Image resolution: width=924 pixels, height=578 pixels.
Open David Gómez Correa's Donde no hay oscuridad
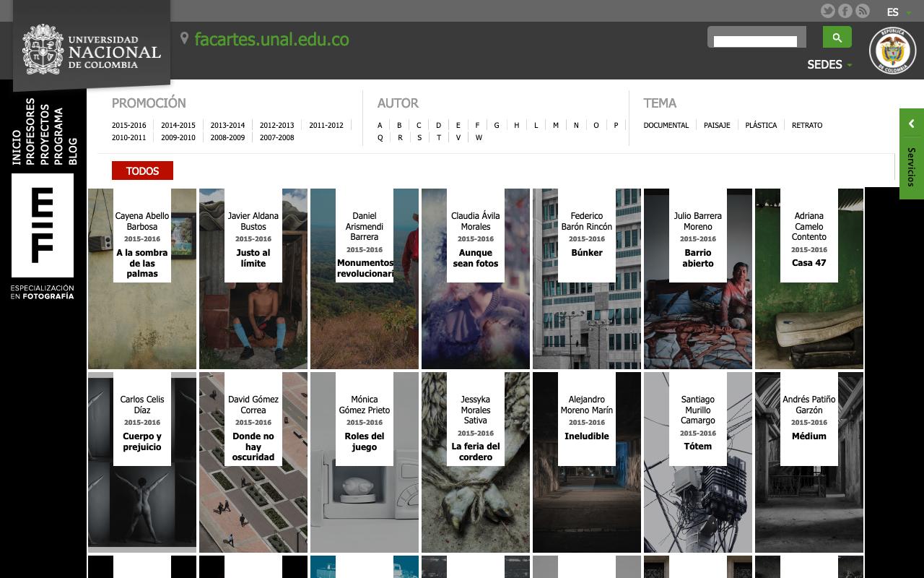253,462
